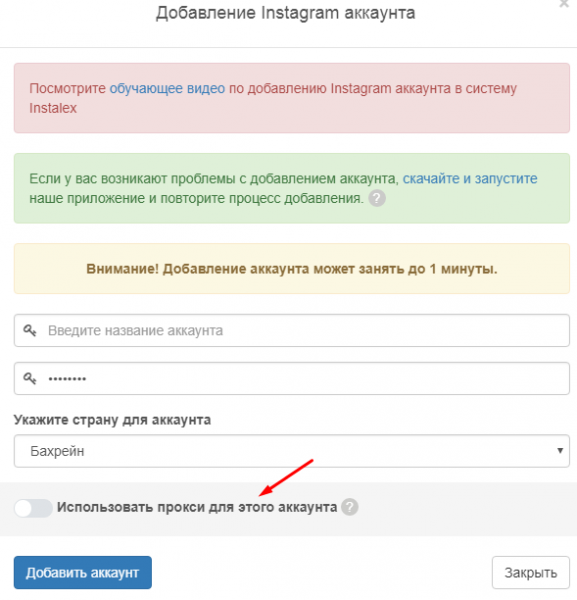Click into the password field with dots
Image resolution: width=577 pixels, height=600 pixels.
292,378
